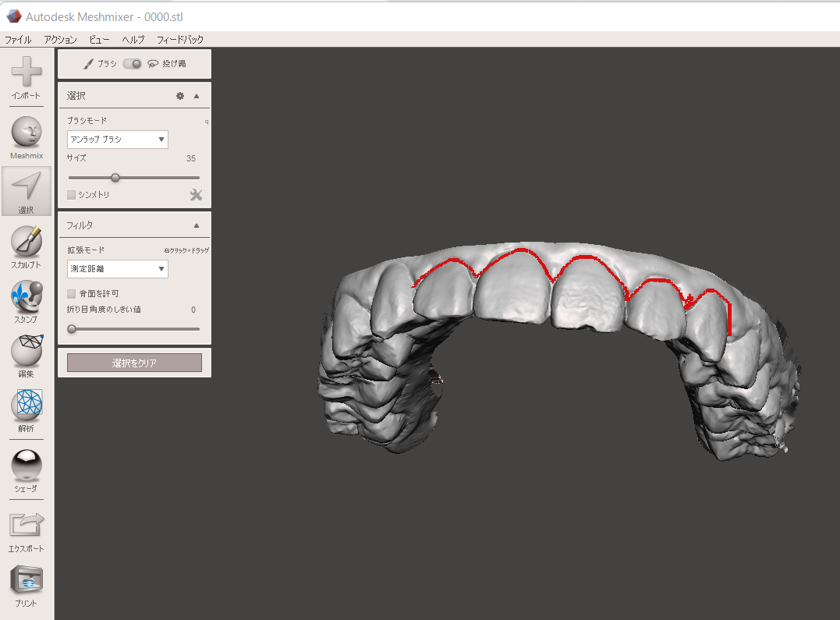The width and height of the screenshot is (840, 620).
Task: Click the 折り目角度のしきい値 slider handle
Action: click(72, 329)
